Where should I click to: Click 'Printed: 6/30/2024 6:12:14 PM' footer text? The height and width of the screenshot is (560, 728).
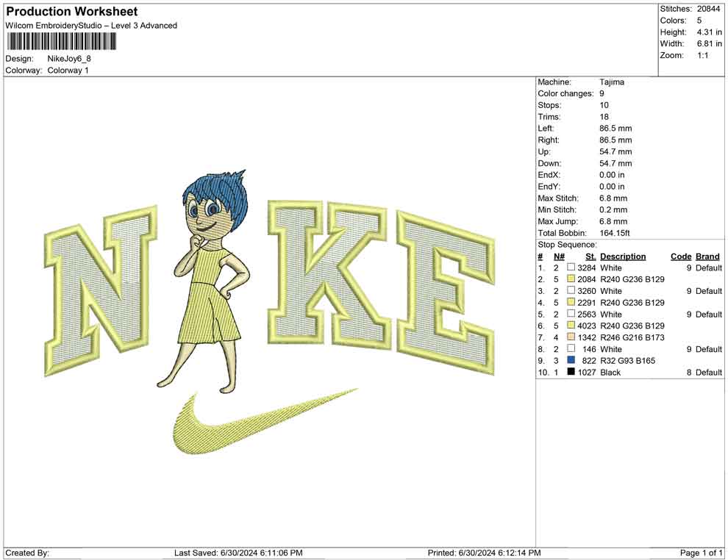[x=484, y=553]
